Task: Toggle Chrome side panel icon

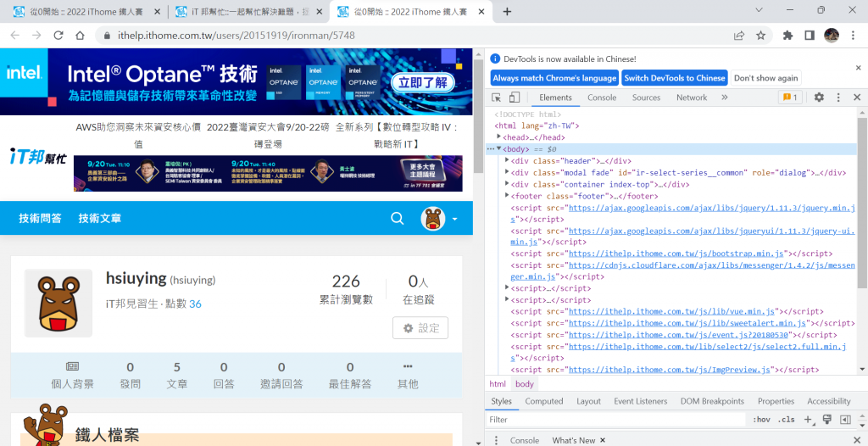Action: tap(810, 36)
